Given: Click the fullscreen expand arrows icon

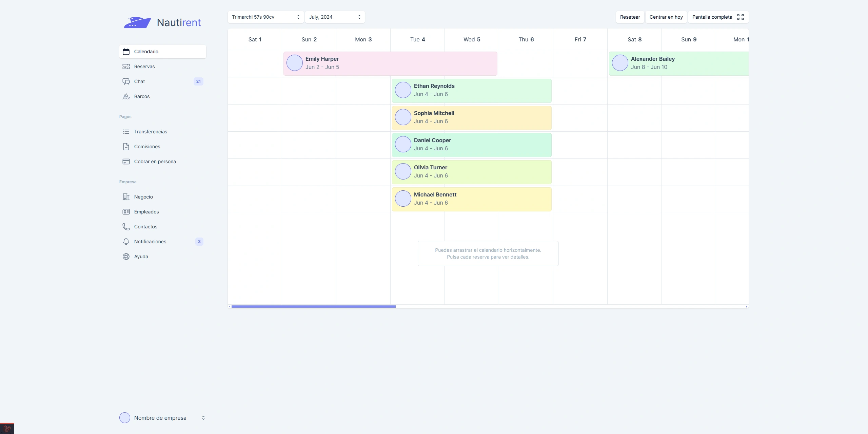Looking at the screenshot, I should (x=741, y=17).
